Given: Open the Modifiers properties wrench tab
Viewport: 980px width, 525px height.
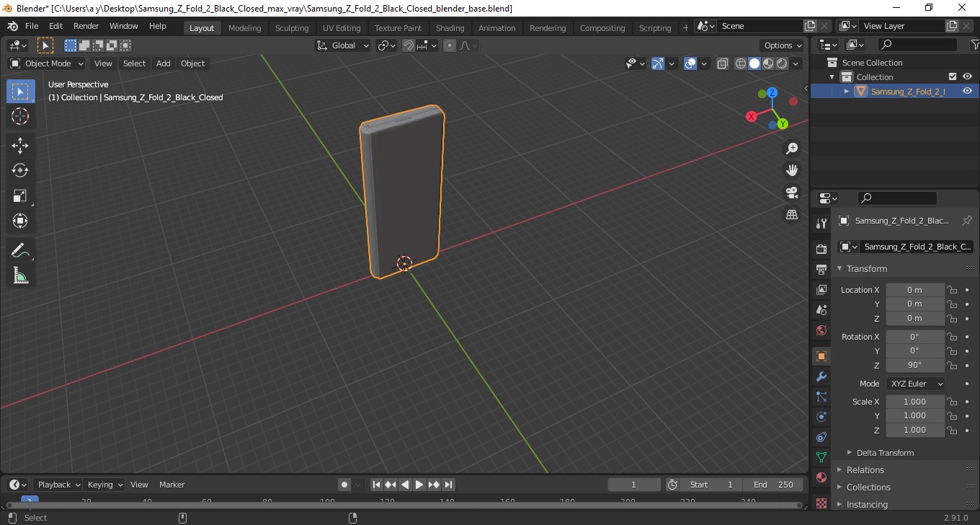Looking at the screenshot, I should (x=821, y=376).
